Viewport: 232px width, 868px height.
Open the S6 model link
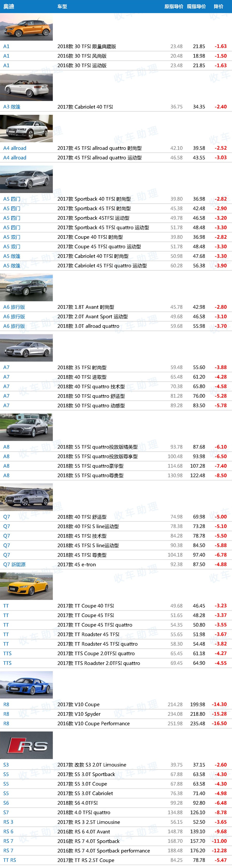pyautogui.click(x=6, y=803)
